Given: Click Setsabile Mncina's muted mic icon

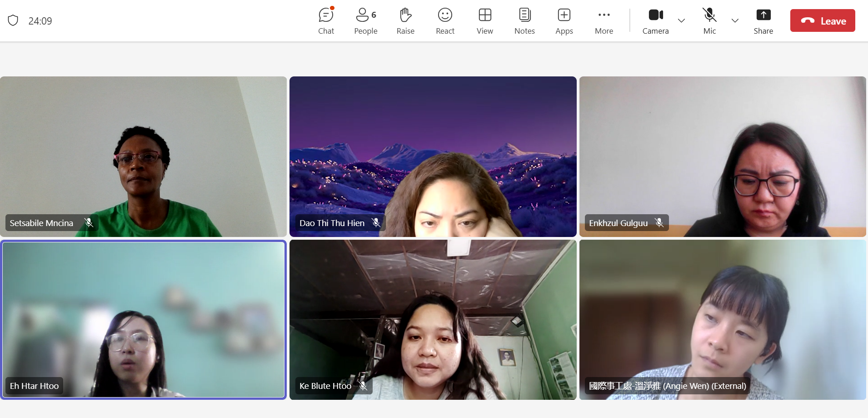Looking at the screenshot, I should tap(89, 223).
